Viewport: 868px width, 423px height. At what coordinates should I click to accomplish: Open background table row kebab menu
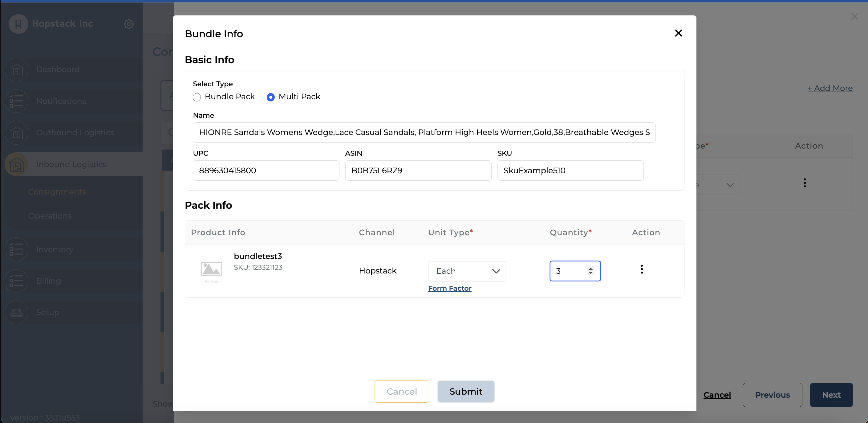(804, 183)
